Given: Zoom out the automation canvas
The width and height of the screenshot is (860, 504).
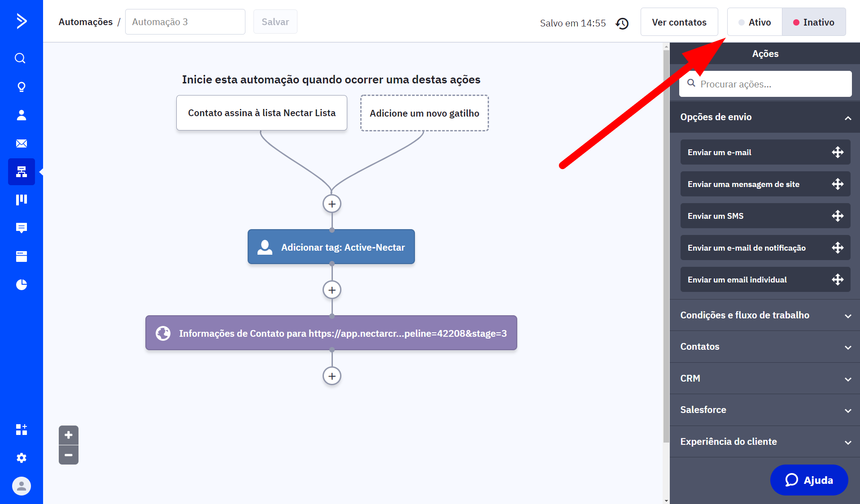Looking at the screenshot, I should (69, 455).
